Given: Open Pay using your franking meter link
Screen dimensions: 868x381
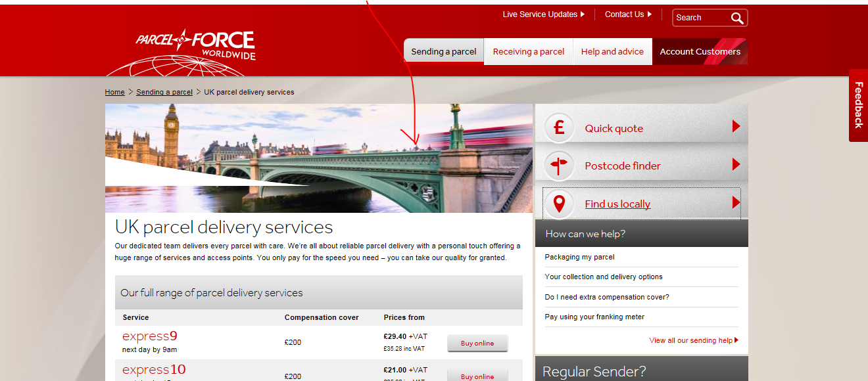Looking at the screenshot, I should 594,317.
